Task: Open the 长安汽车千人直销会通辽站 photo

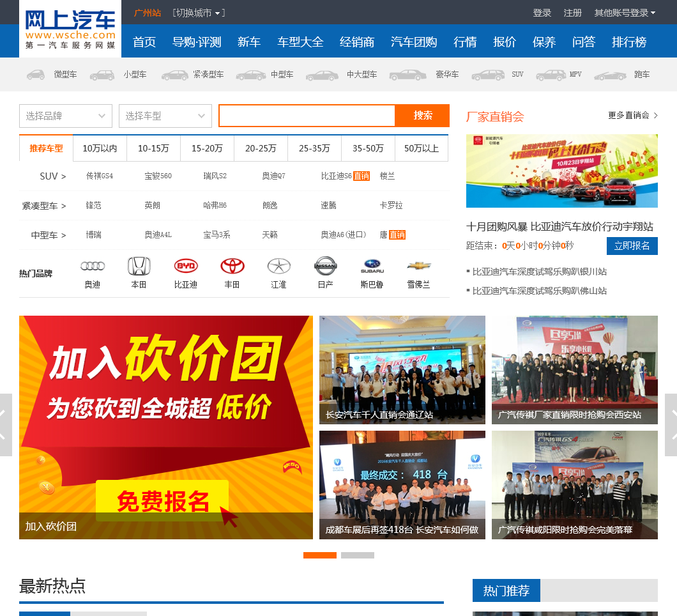Action: pyautogui.click(x=402, y=370)
